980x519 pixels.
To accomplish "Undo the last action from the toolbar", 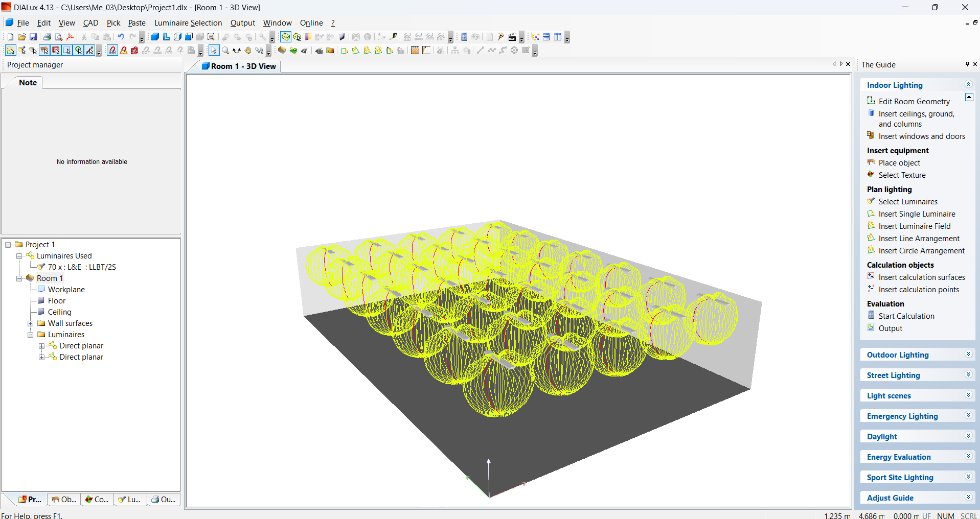I will point(121,37).
